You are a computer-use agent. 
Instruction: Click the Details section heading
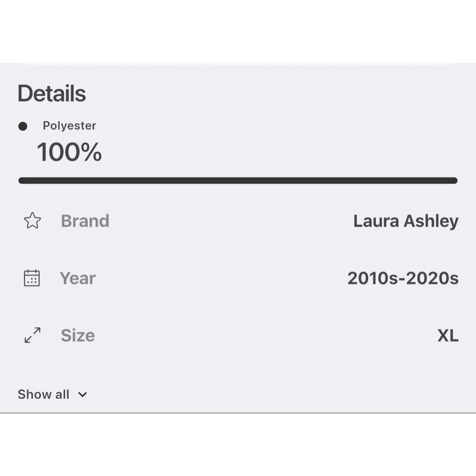(x=51, y=93)
